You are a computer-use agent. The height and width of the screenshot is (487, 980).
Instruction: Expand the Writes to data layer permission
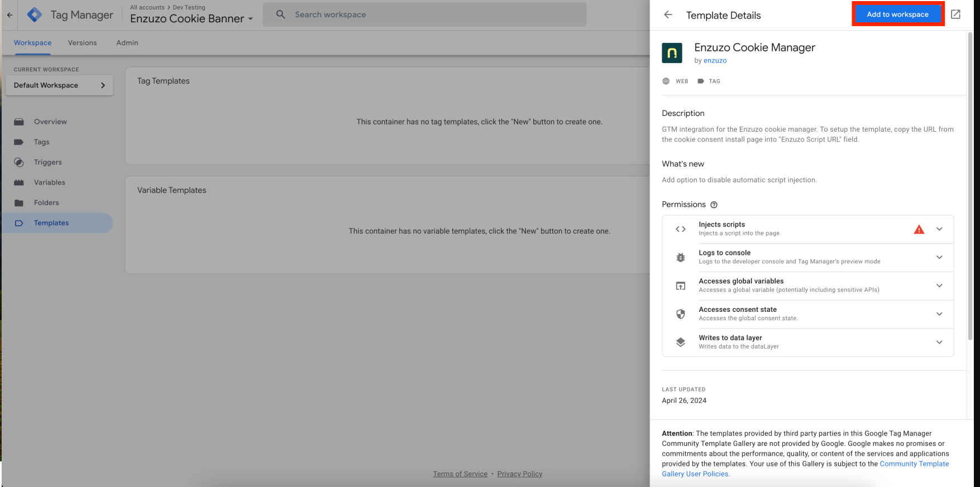[939, 343]
